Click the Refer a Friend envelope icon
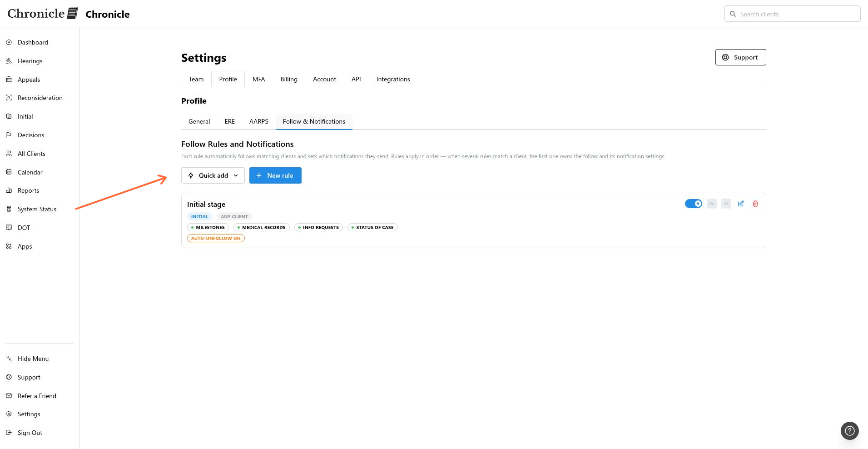868x449 pixels. coord(9,396)
